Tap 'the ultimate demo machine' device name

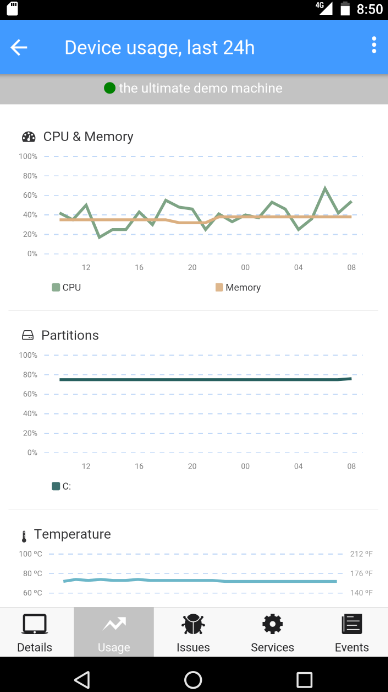tap(200, 88)
